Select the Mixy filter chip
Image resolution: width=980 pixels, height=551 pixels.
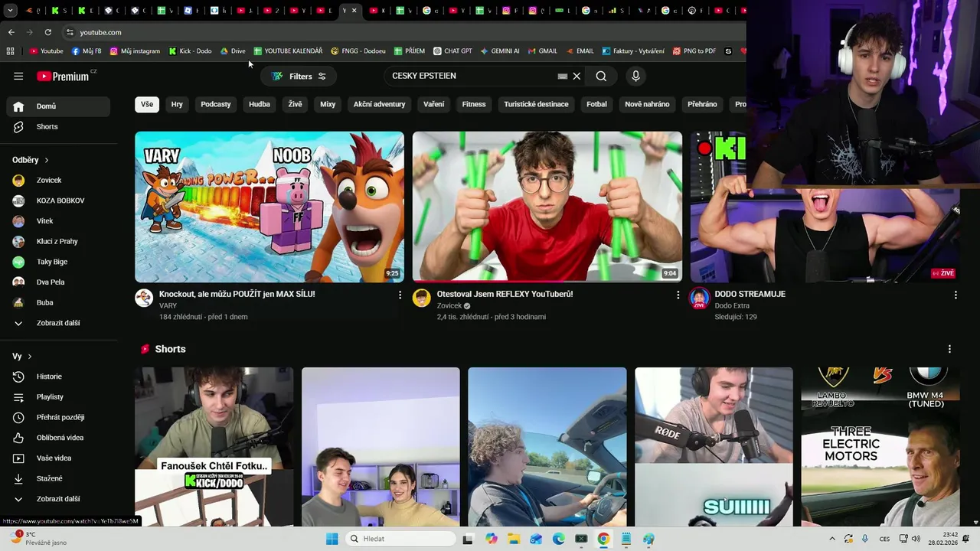328,104
